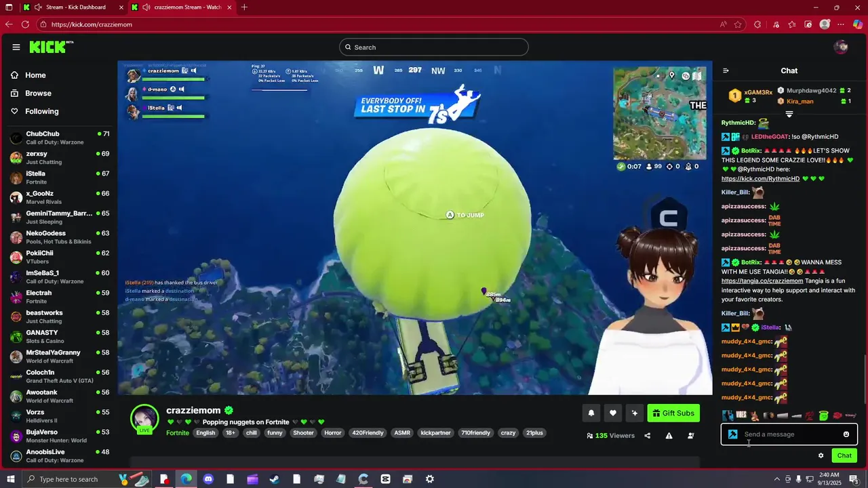868x488 pixels.
Task: Close the crazziemom Stream tab
Action: click(230, 7)
